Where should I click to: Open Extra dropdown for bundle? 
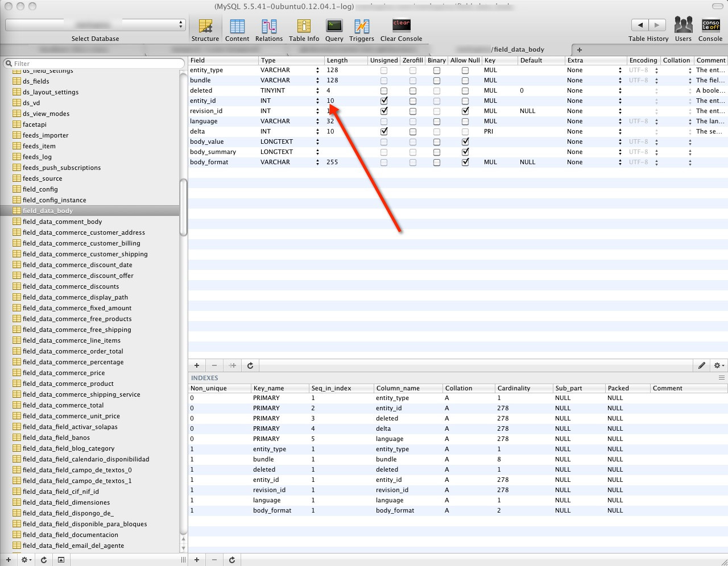[620, 81]
